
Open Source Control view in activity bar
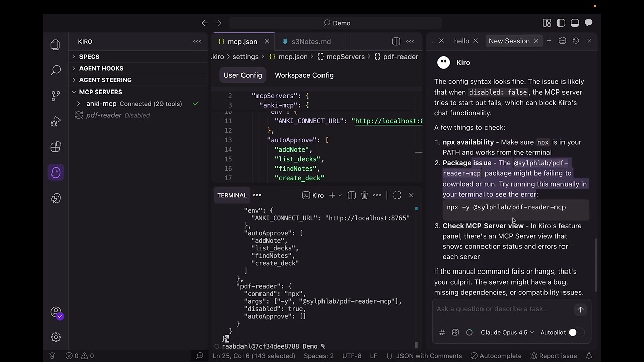56,96
